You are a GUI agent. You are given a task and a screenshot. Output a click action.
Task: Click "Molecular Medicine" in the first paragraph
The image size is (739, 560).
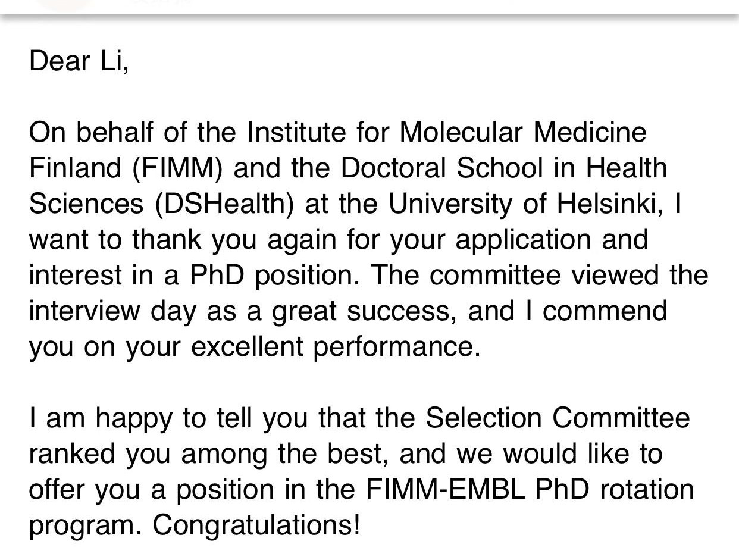click(523, 132)
